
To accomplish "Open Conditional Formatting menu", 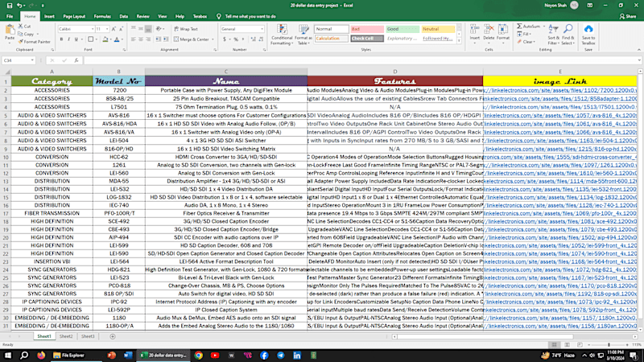I will (x=282, y=35).
